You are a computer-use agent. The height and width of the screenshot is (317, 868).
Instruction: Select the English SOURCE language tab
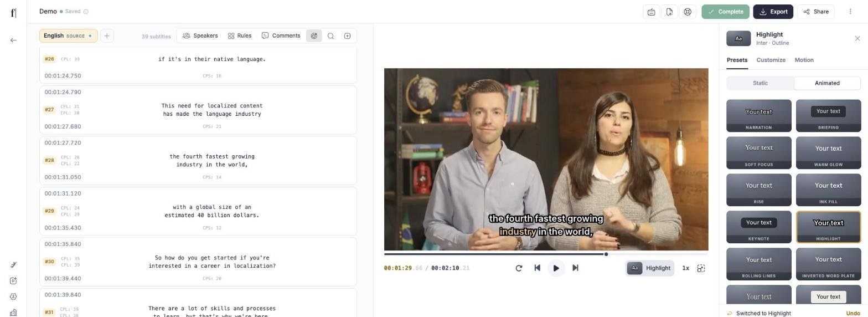tap(68, 35)
